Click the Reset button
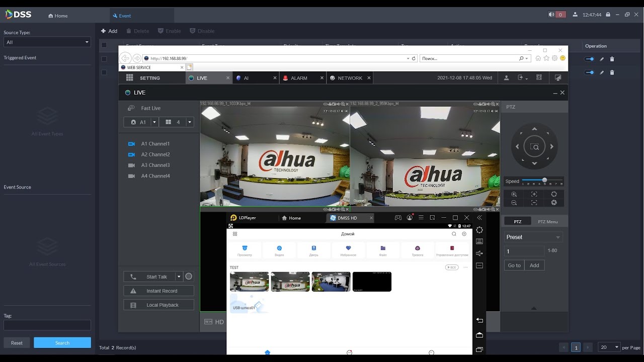This screenshot has height=362, width=644. pyautogui.click(x=17, y=343)
